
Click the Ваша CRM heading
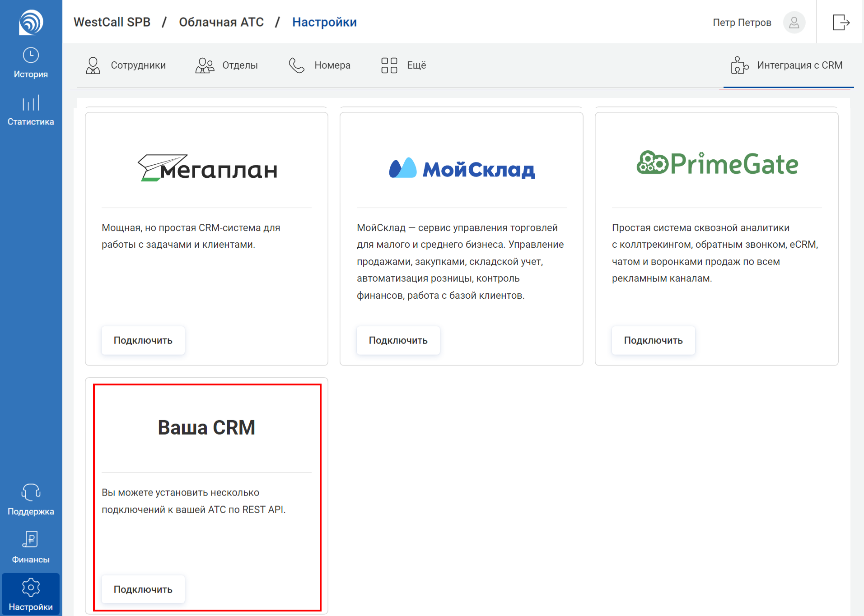pyautogui.click(x=206, y=427)
